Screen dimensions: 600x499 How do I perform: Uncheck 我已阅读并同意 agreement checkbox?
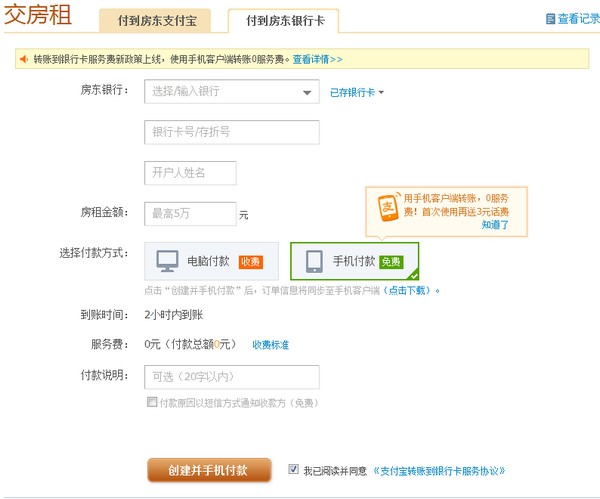click(x=293, y=469)
